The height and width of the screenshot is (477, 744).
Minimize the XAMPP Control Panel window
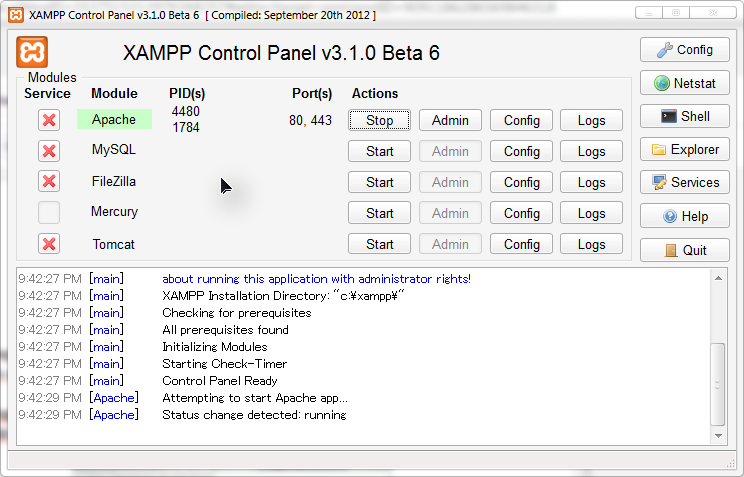[649, 13]
